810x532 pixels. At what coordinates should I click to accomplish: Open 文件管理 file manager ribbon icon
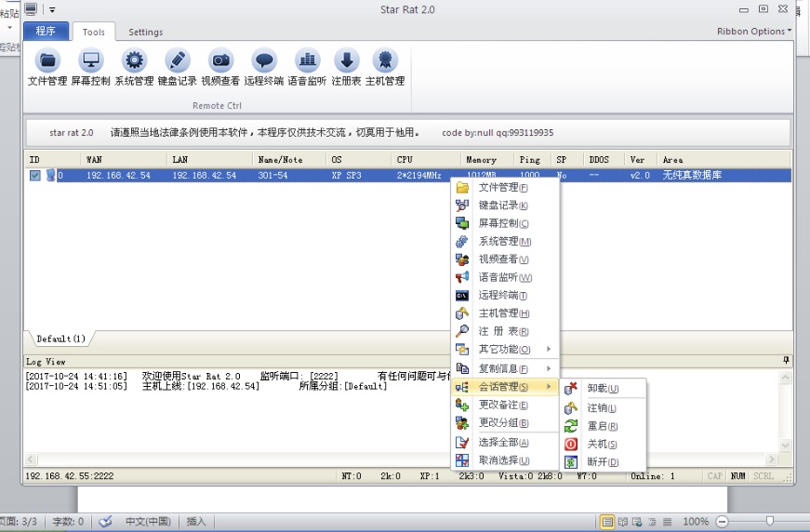[47, 67]
